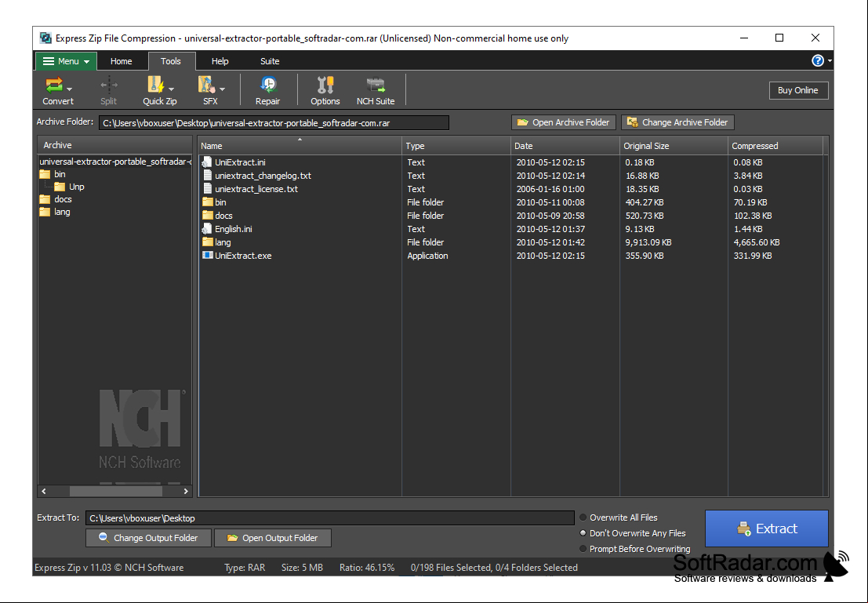868x603 pixels.
Task: Click the SFX toolbar icon
Action: pyautogui.click(x=206, y=85)
